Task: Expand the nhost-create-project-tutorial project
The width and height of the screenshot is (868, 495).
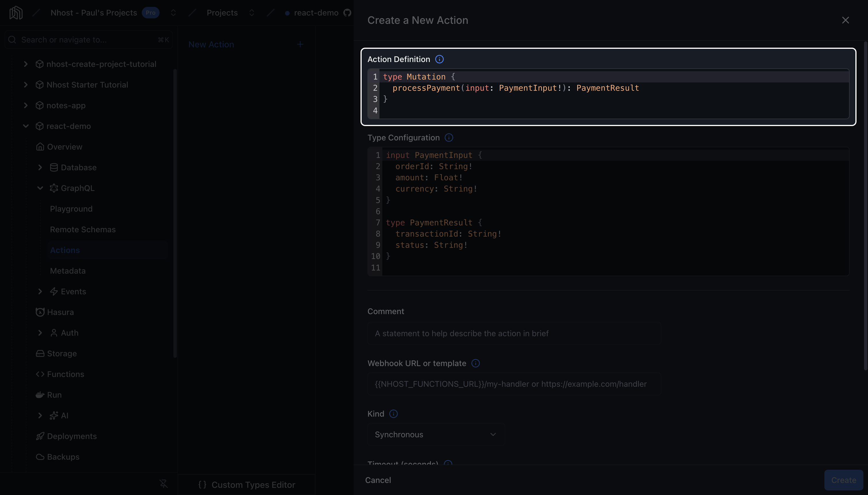Action: (26, 64)
